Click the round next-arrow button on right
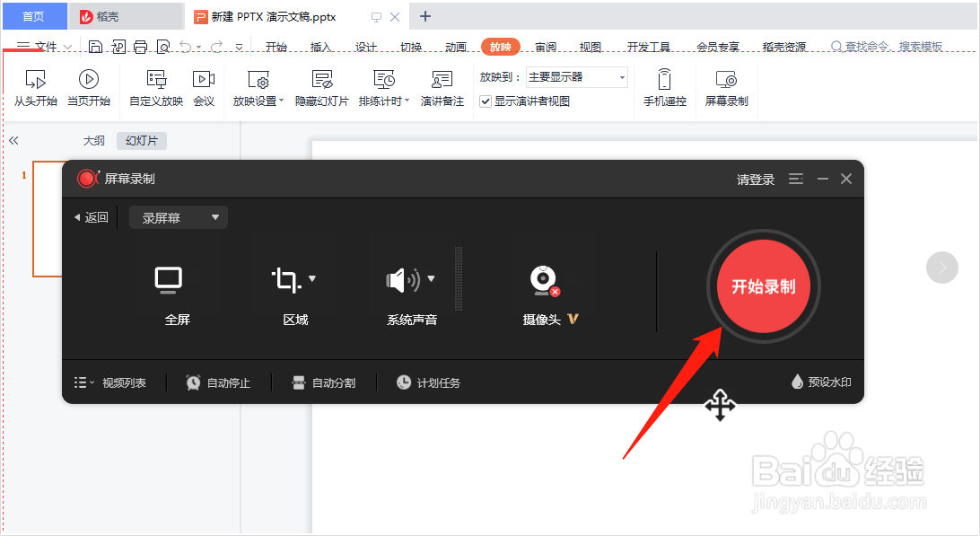980x536 pixels. pyautogui.click(x=942, y=268)
